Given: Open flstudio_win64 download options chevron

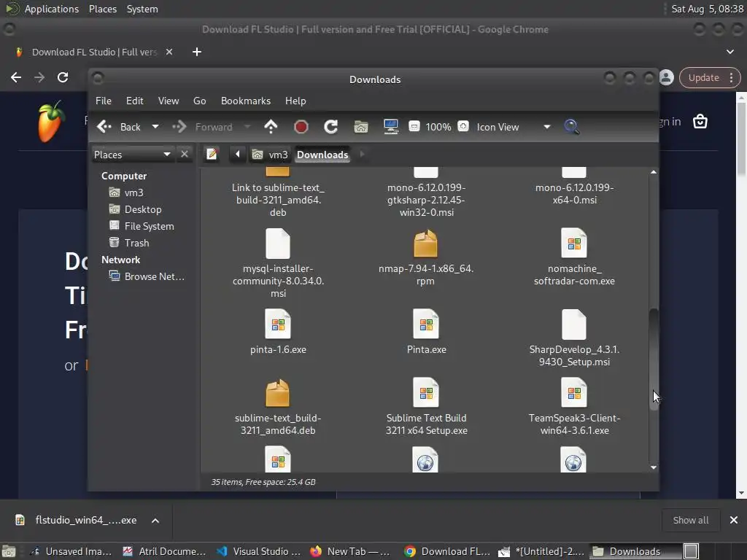Looking at the screenshot, I should point(155,521).
